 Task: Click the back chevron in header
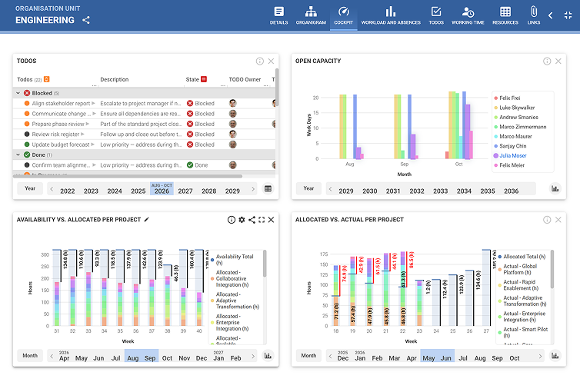(x=551, y=15)
